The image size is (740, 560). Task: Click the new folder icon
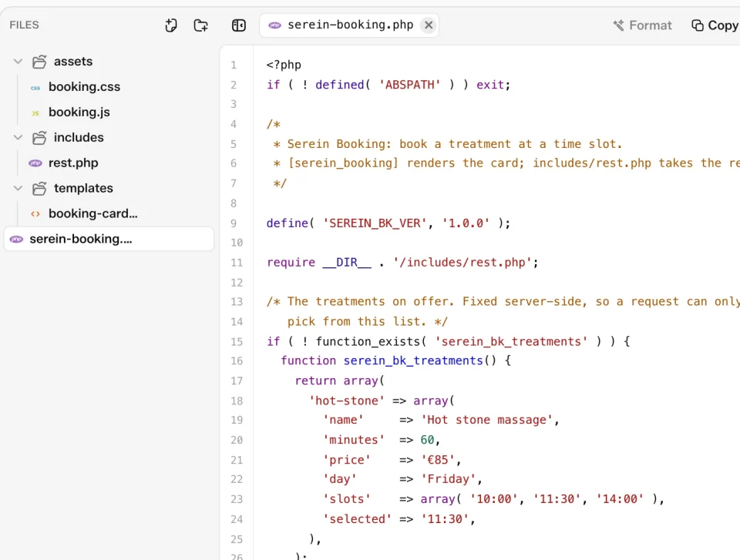[201, 25]
